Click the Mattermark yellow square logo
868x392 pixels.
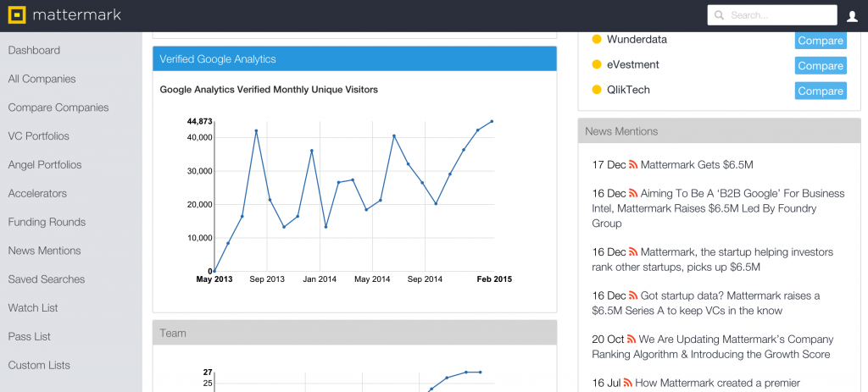click(x=17, y=15)
